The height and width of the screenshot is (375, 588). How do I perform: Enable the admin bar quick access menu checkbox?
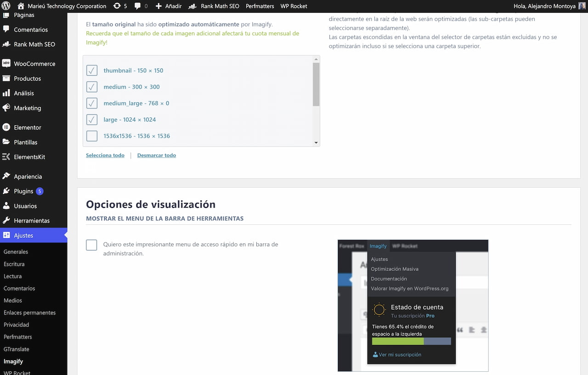pyautogui.click(x=91, y=245)
